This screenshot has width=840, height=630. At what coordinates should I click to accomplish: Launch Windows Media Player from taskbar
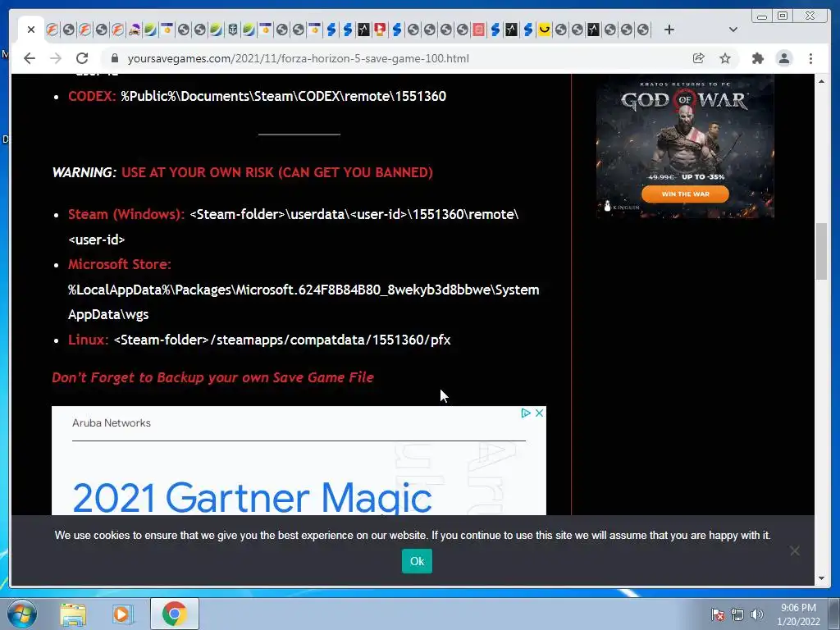point(121,614)
